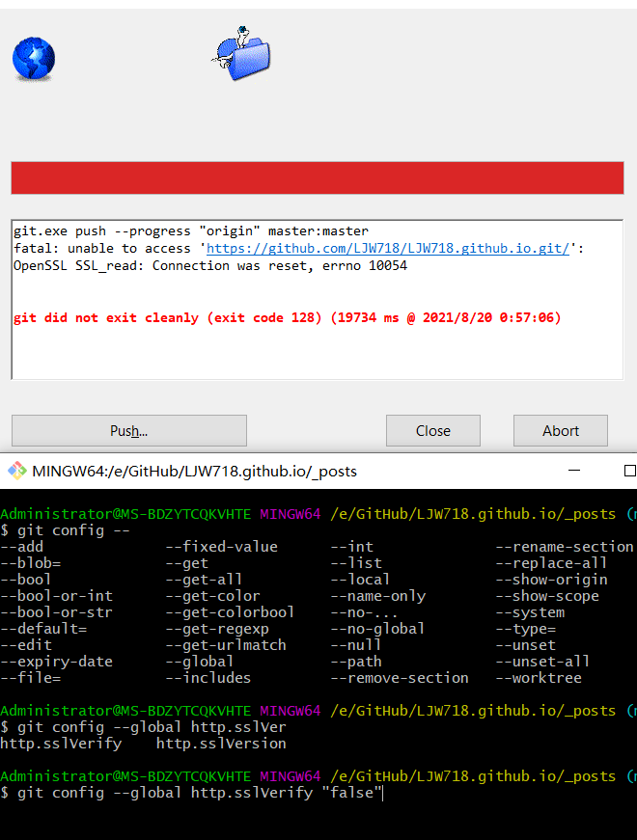Click the sslVerify "false" command input line
This screenshot has width=637, height=840.
tap(191, 793)
